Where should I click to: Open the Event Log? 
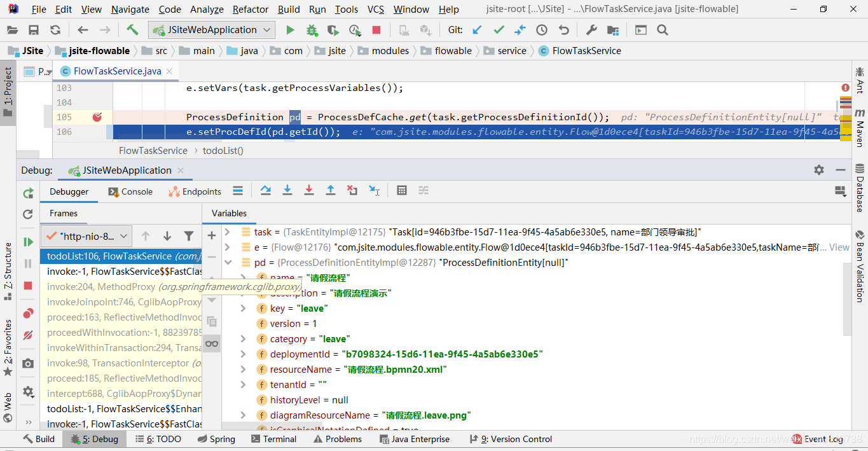(x=818, y=439)
